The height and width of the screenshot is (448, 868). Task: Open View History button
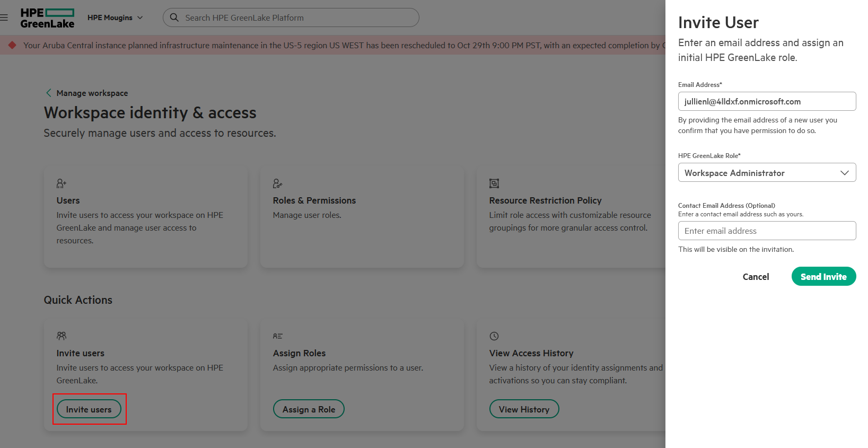point(524,409)
